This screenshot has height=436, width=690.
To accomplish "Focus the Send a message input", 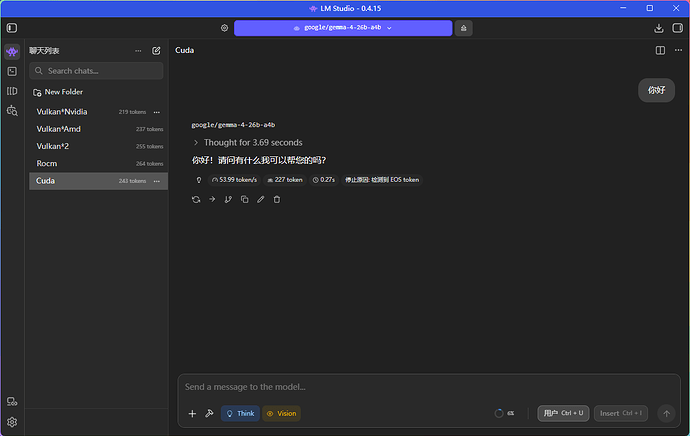I will coord(429,387).
